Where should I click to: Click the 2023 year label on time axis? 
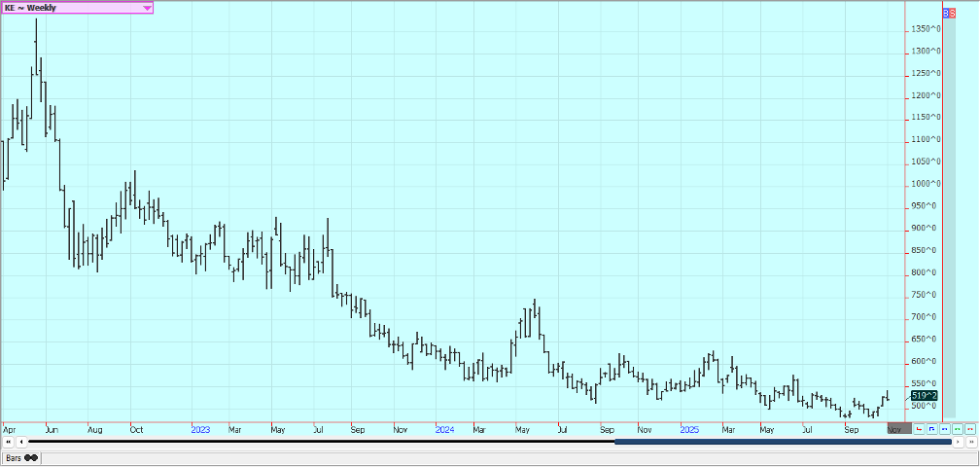click(200, 429)
